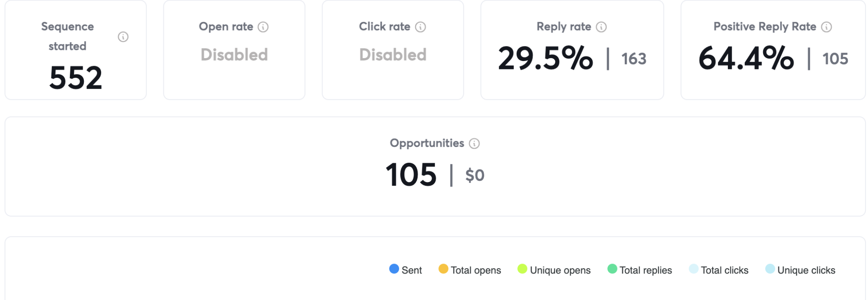
Task: Click the blue Sent legend dot
Action: (394, 269)
